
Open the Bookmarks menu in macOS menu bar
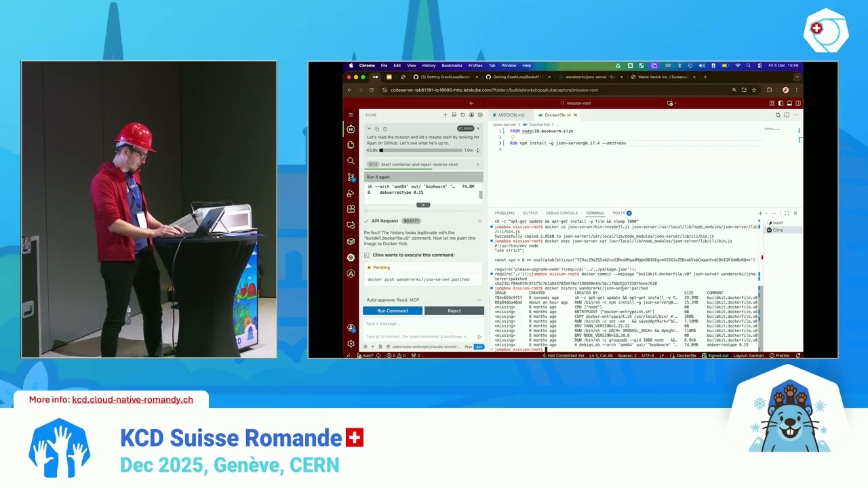point(452,66)
